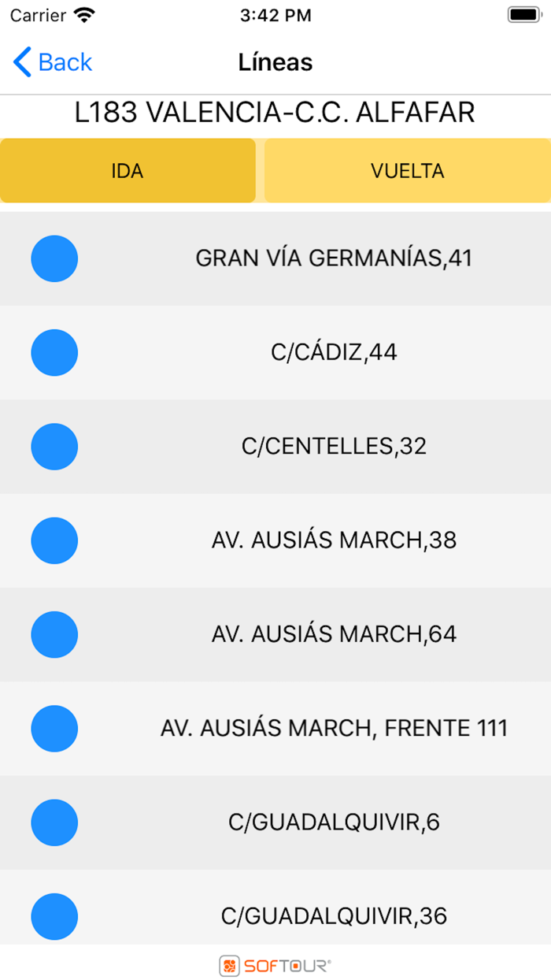
Task: Select the IDA direction tab
Action: click(128, 170)
